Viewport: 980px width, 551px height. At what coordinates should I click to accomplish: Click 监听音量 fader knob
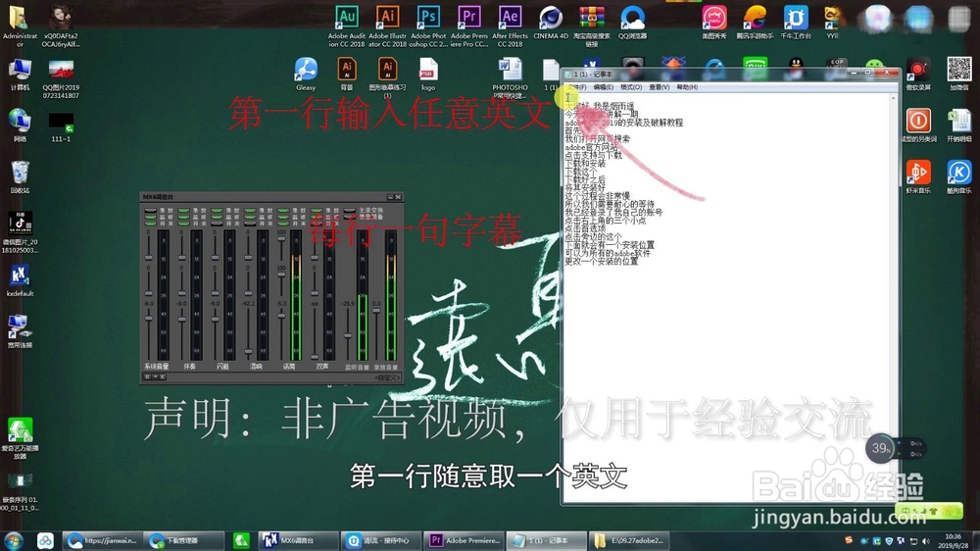point(348,335)
